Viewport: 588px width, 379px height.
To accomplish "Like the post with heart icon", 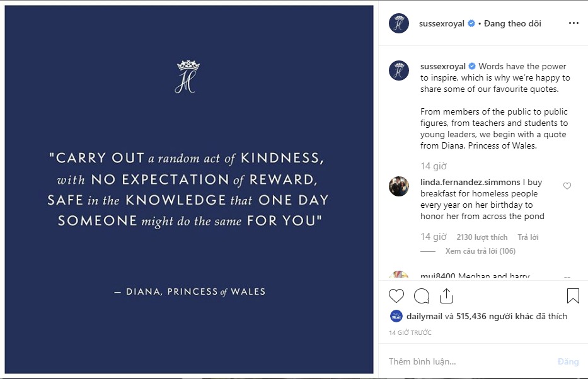I will [396, 295].
